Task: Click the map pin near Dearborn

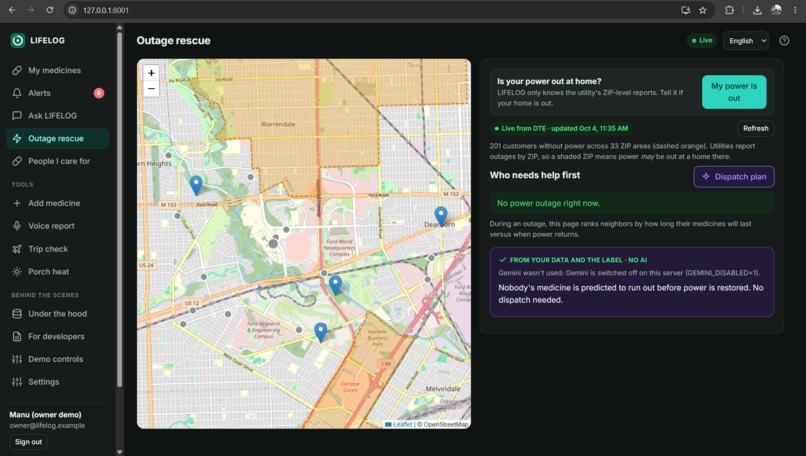Action: pyautogui.click(x=441, y=216)
